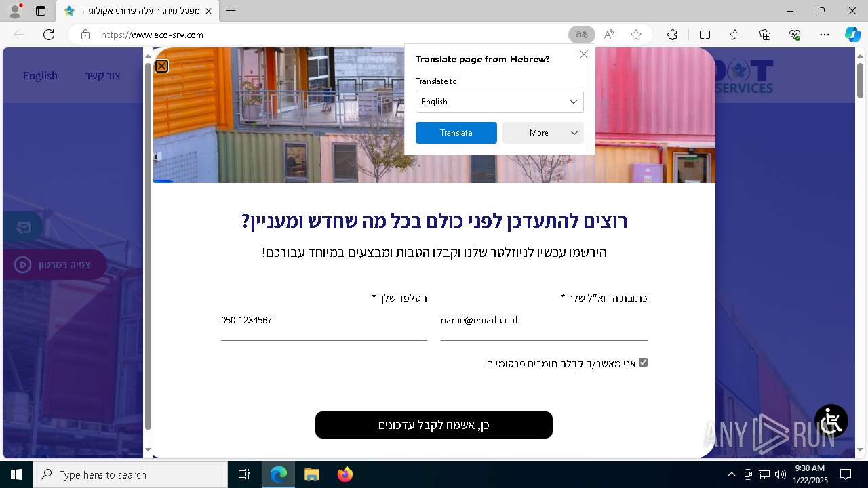The height and width of the screenshot is (488, 868).
Task: Open browser Extensions puzzle icon
Action: click(672, 35)
